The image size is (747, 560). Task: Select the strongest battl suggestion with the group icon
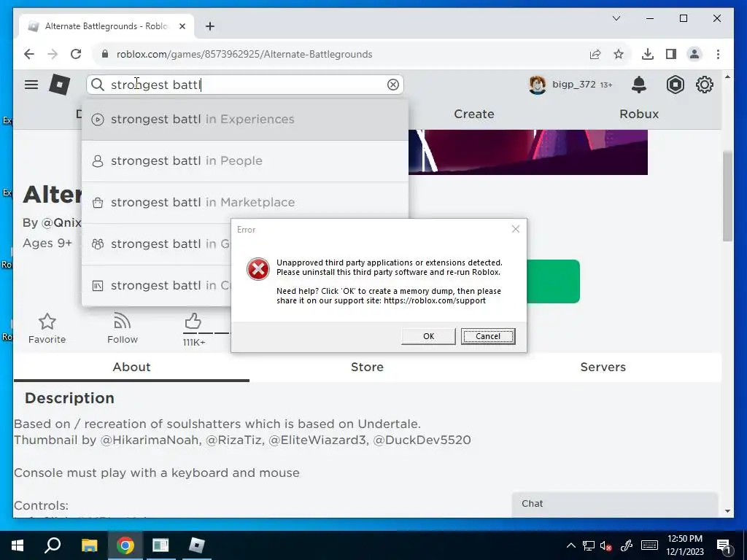(156, 244)
